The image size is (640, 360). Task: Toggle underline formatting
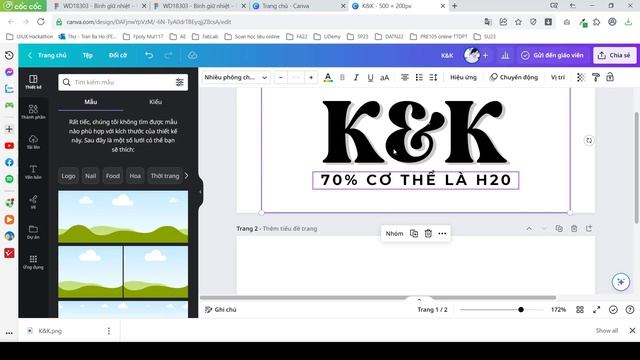pyautogui.click(x=370, y=77)
